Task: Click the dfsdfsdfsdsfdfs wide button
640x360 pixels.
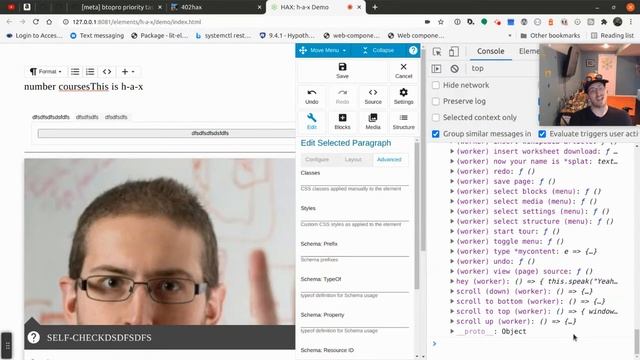Action: coord(167,133)
